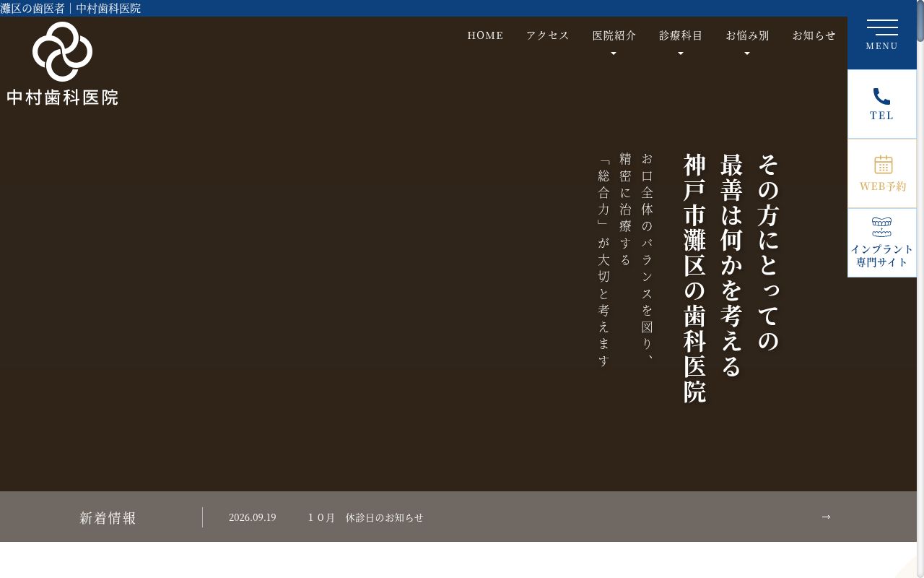
Task: Click the 神戸市灘区の歯科医院 headline text
Action: pos(694,278)
